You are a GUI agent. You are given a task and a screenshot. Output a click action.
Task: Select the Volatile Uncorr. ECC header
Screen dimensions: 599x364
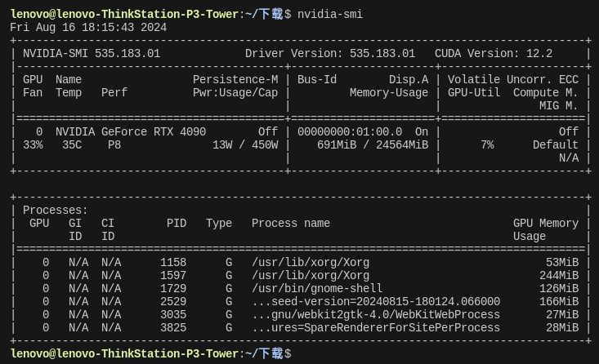point(513,80)
